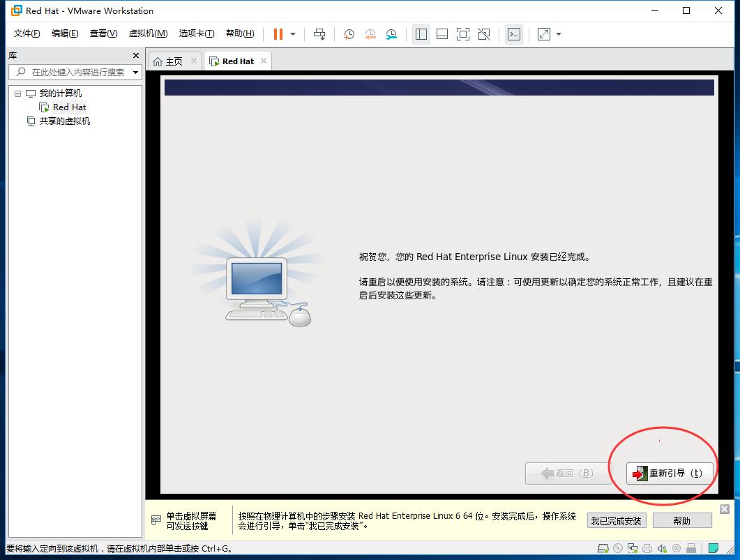
Task: Close the 主页 tab
Action: (193, 61)
